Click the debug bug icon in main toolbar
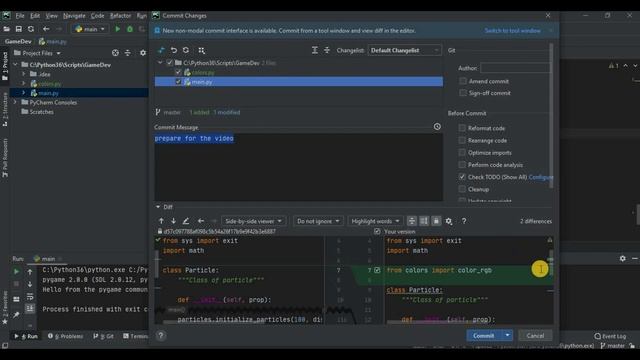The image size is (640, 360). (130, 29)
